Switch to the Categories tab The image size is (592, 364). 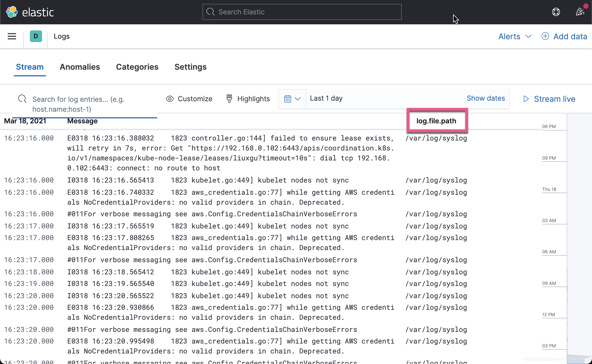tap(137, 67)
